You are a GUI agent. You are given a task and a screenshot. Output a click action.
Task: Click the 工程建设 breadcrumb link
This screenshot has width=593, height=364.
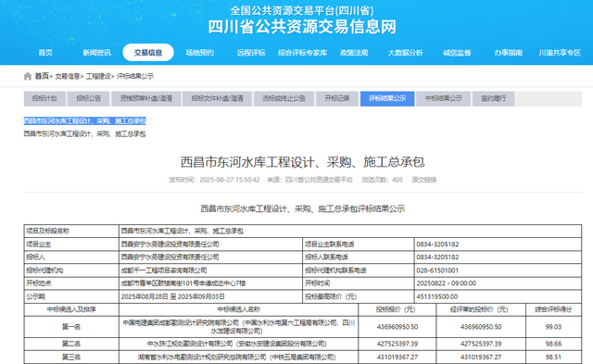98,76
